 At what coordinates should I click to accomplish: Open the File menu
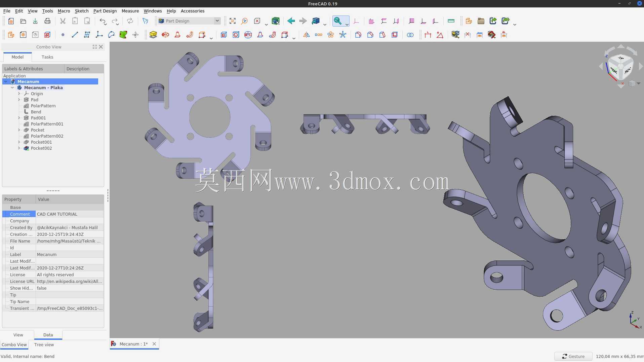click(x=7, y=11)
